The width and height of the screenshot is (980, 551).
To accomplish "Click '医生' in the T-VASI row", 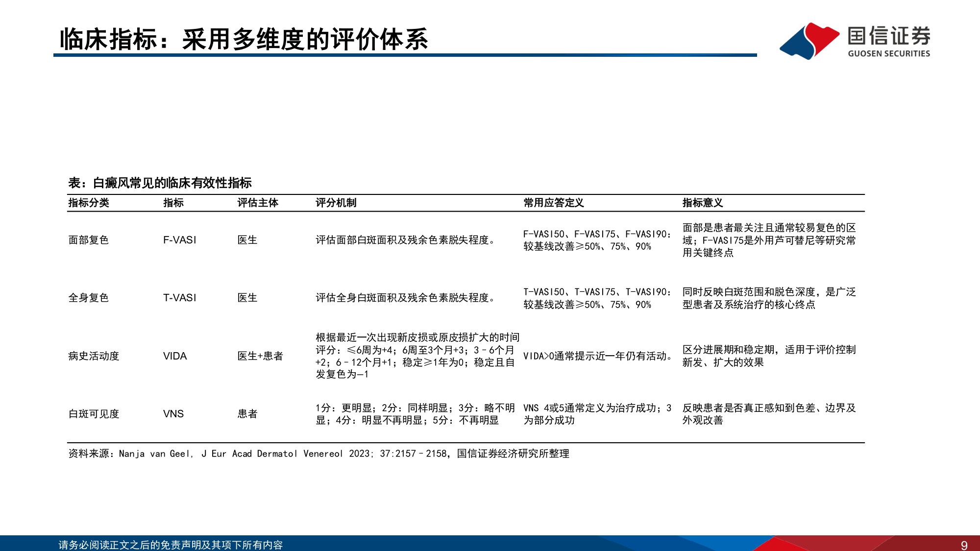I will tap(247, 298).
